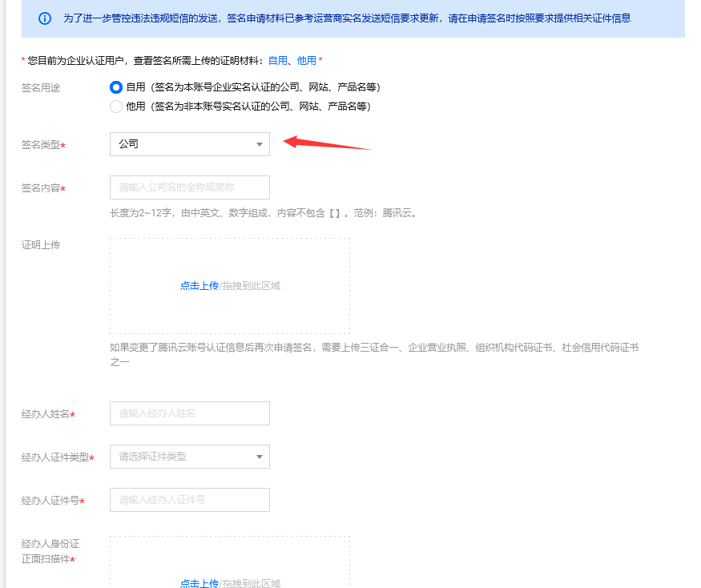The width and height of the screenshot is (701, 588).
Task: Open the 经办人证件类型 ID type dropdown
Action: point(189,456)
